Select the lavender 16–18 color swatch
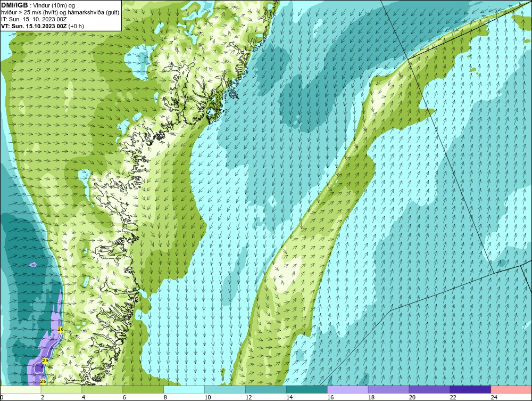 click(348, 389)
